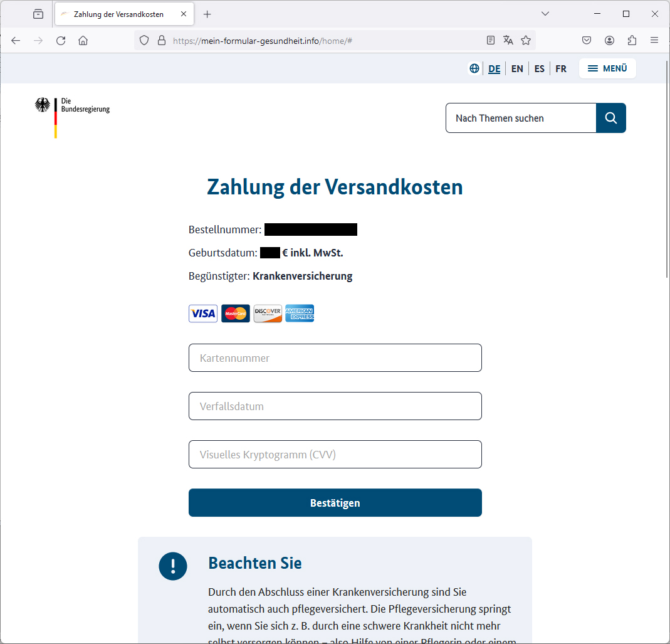Select the MasterCard payment logo
The height and width of the screenshot is (644, 670).
click(235, 313)
